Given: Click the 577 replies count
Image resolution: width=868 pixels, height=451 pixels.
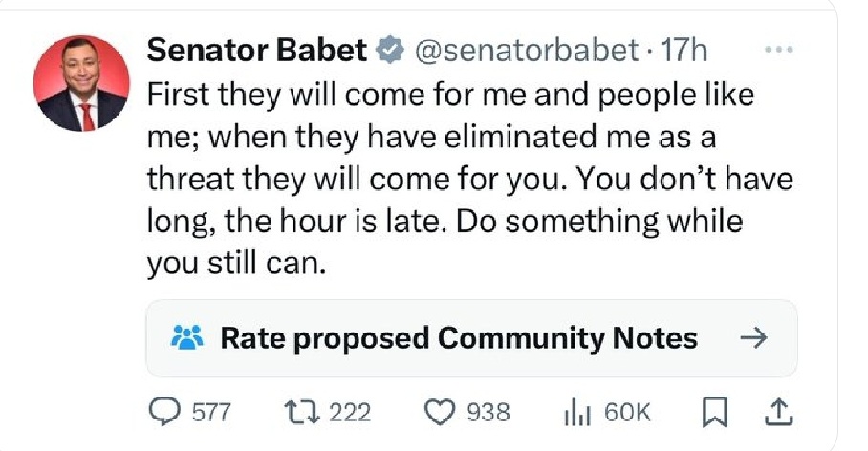Looking at the screenshot, I should point(211,413).
